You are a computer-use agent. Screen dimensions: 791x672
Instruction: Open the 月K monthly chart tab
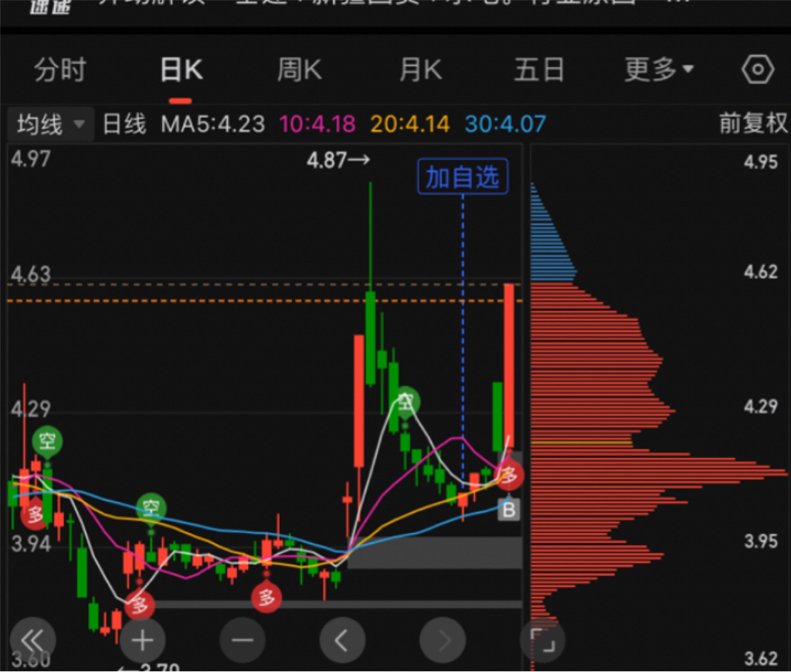(x=421, y=69)
